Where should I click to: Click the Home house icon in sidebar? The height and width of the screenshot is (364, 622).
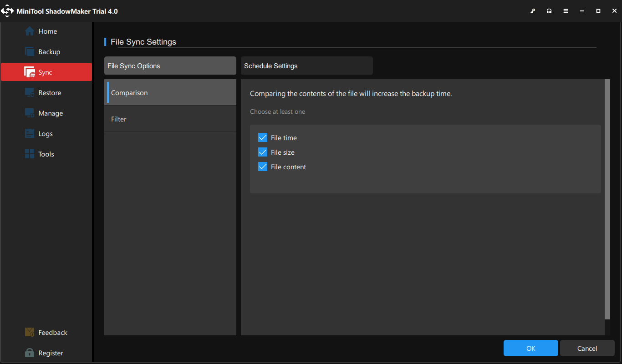click(x=30, y=31)
